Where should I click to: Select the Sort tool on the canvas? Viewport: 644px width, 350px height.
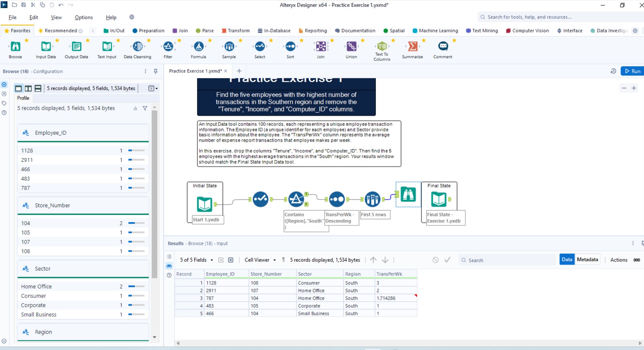tap(337, 199)
